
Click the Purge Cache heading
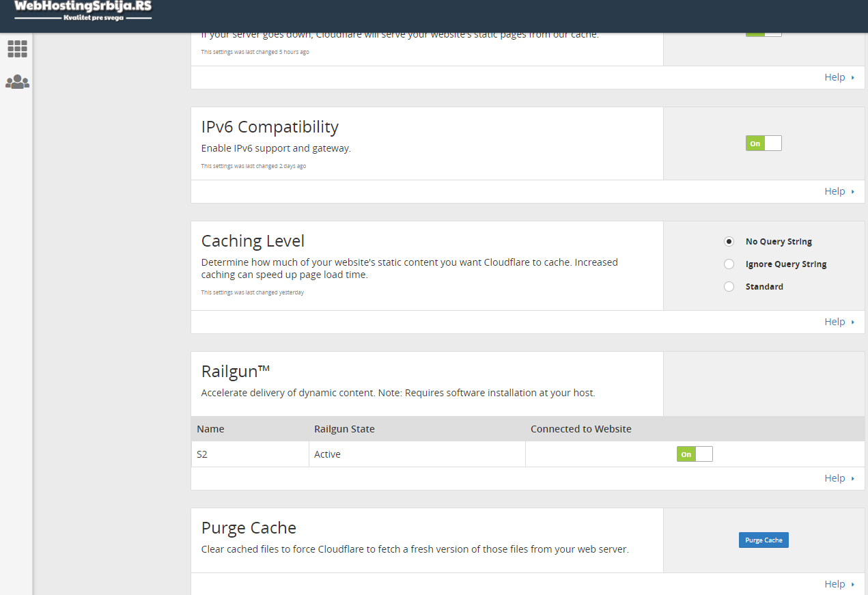249,528
